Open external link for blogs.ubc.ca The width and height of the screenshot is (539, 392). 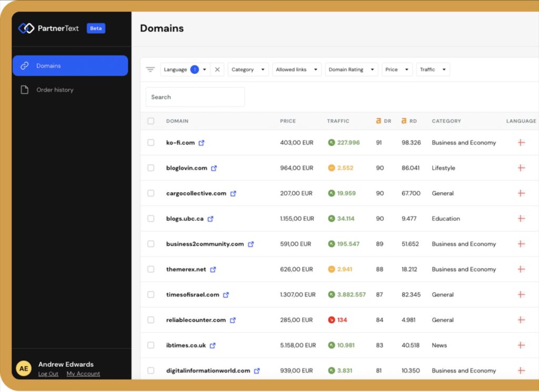point(211,219)
